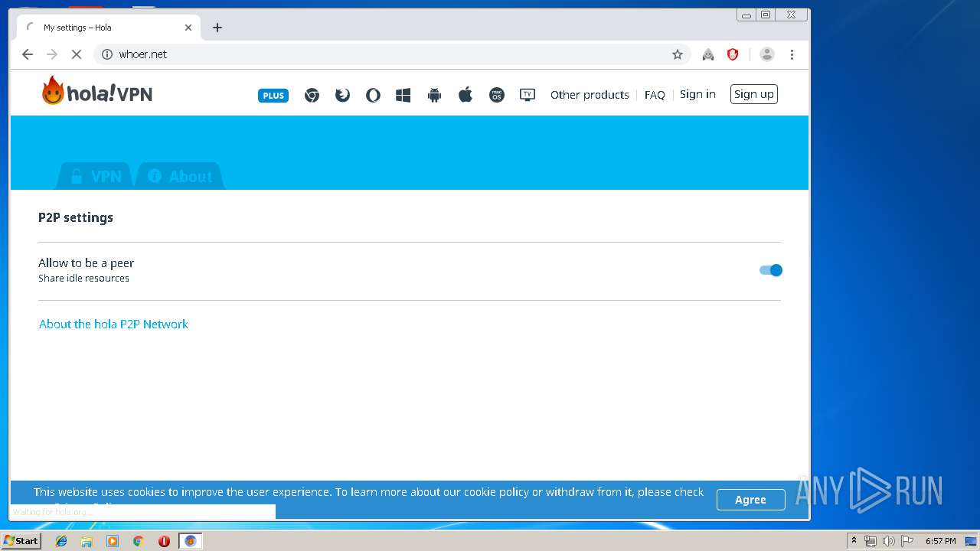
Task: Close the My settings – Hola tab
Action: tap(188, 28)
